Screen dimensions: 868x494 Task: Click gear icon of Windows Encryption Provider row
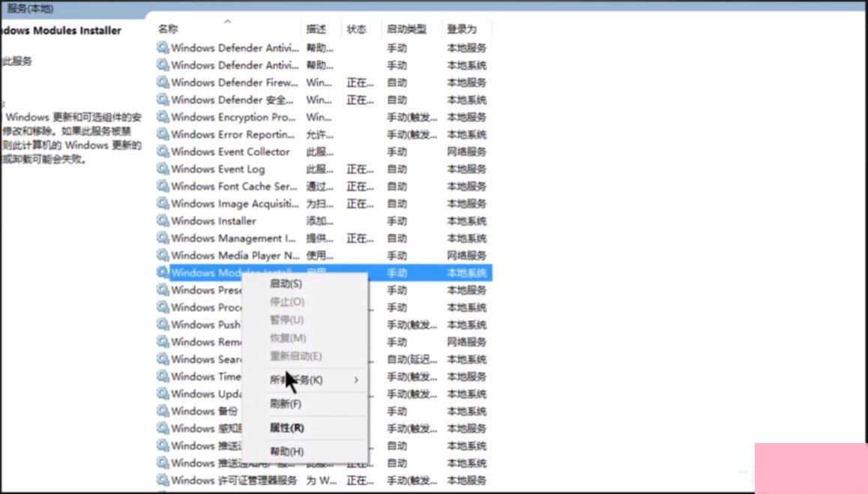pyautogui.click(x=163, y=117)
